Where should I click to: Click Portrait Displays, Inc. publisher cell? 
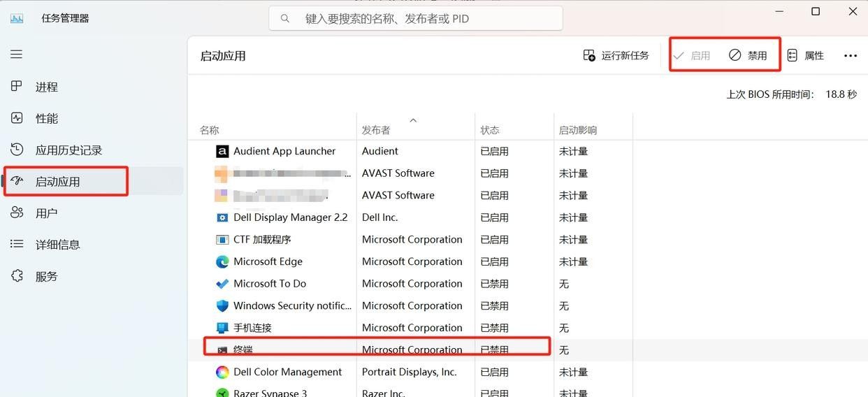click(410, 372)
